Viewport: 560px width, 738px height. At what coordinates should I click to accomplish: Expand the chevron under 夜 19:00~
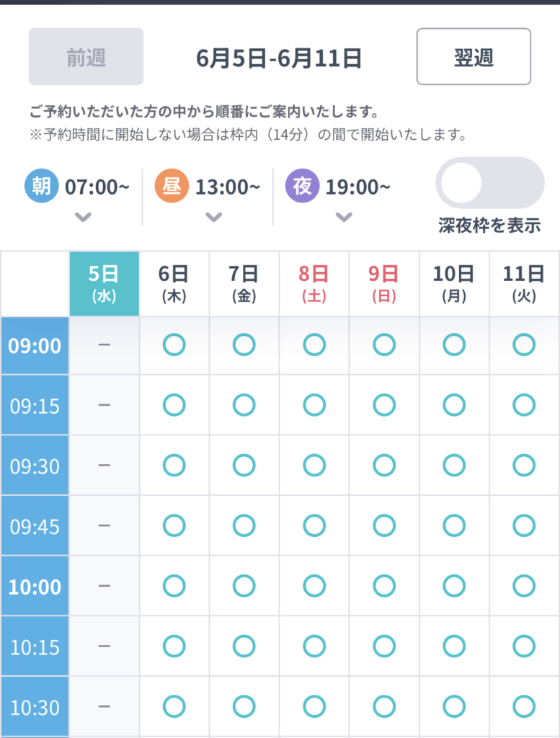click(344, 217)
